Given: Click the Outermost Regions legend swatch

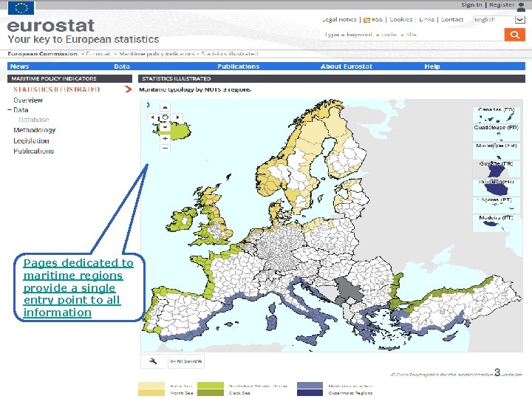Looking at the screenshot, I should point(310,392).
